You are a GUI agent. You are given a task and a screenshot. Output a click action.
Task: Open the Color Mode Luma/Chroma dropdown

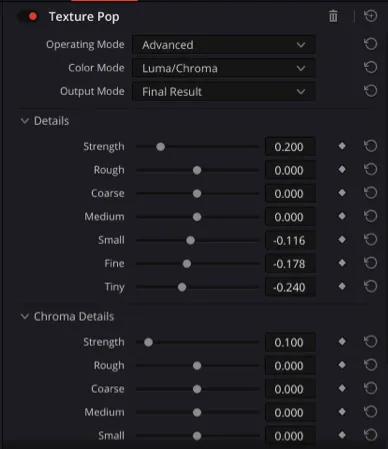pyautogui.click(x=224, y=68)
